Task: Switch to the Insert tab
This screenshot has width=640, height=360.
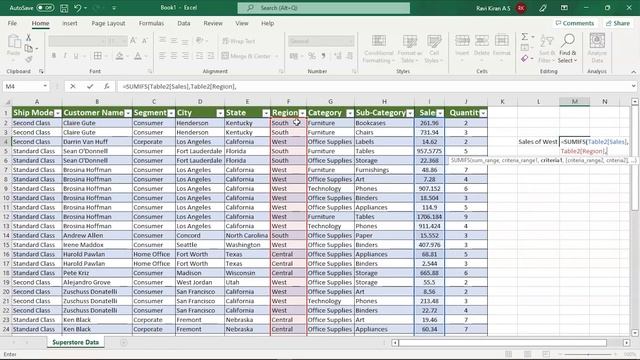Action: pyautogui.click(x=70, y=23)
